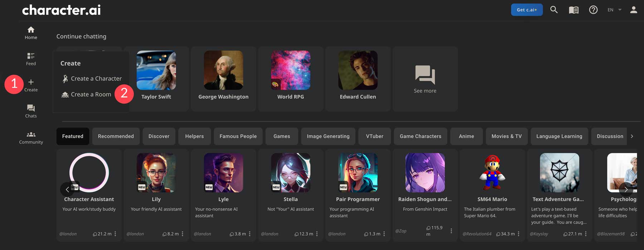Go to Home in sidebar
This screenshot has height=250, width=644.
31,33
